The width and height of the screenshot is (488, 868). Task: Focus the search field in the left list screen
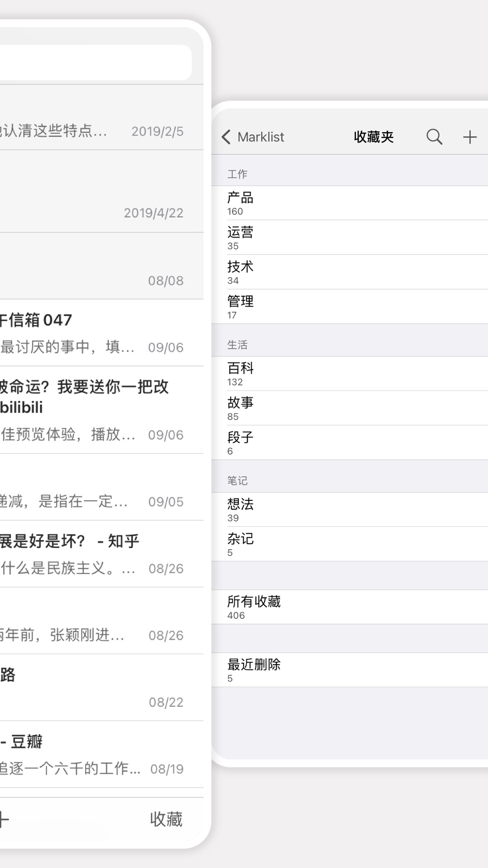[x=96, y=62]
